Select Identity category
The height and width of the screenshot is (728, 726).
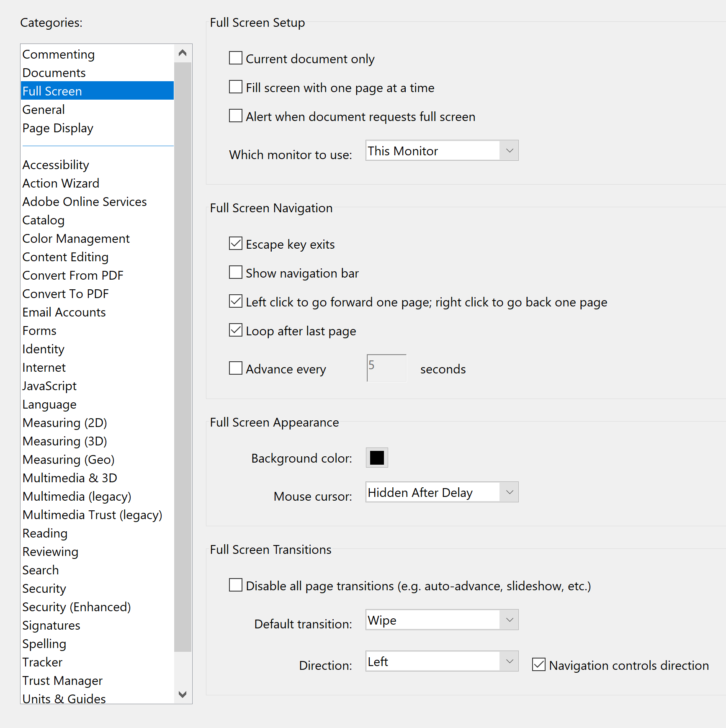97,349
